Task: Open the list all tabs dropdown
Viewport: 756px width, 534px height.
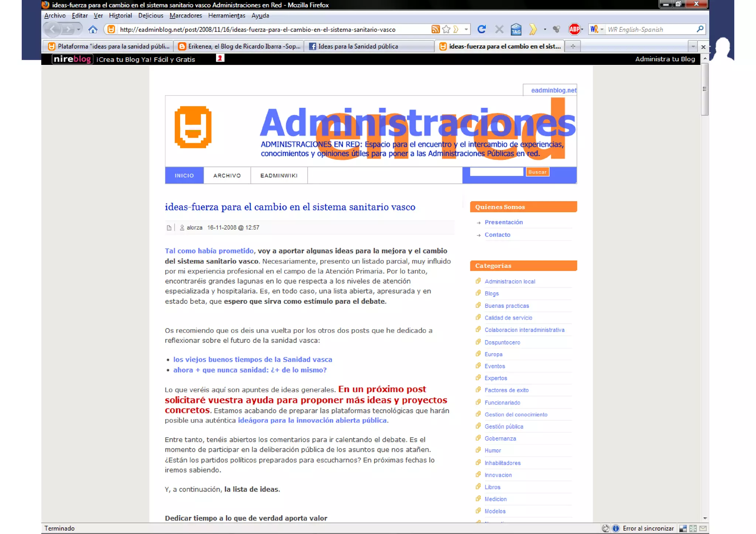Action: tap(693, 46)
